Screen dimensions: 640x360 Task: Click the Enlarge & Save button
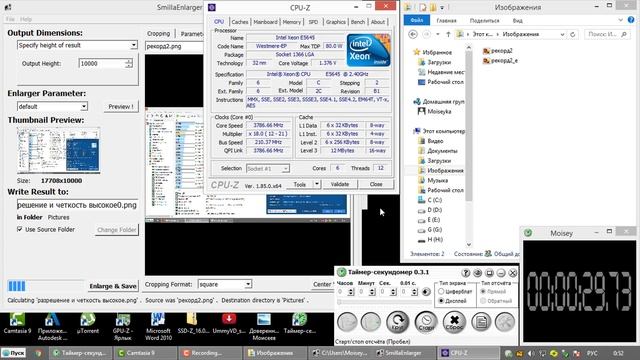point(112,286)
